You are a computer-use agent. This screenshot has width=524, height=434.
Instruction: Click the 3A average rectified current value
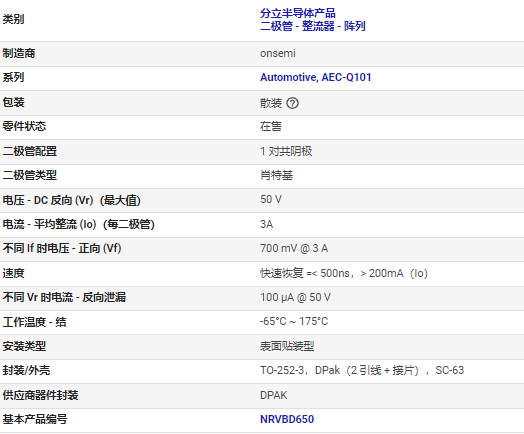click(x=267, y=224)
